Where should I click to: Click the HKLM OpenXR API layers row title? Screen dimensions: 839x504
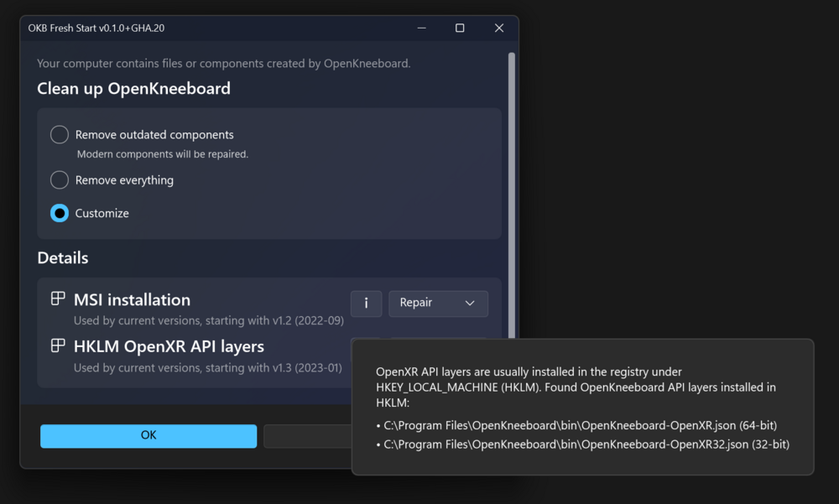point(169,346)
